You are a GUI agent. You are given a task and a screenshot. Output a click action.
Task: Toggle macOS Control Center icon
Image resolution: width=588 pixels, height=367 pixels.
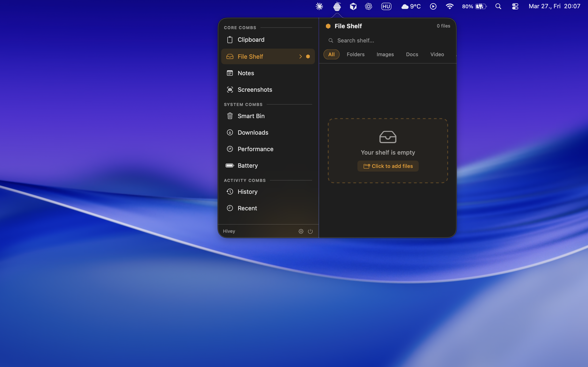515,7
